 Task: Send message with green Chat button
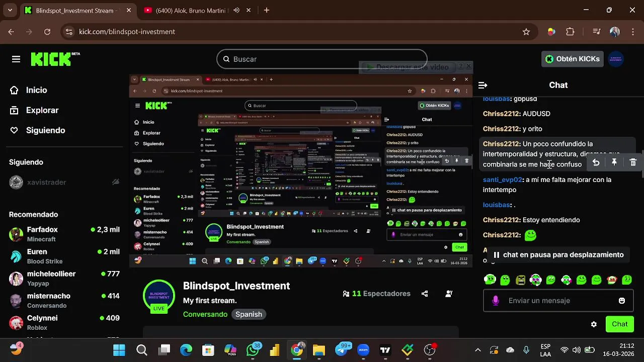619,324
